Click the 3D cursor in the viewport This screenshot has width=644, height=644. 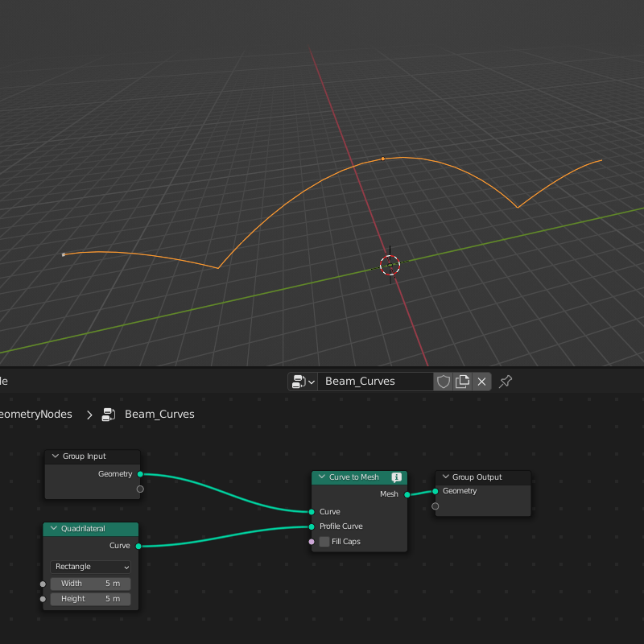pos(390,266)
